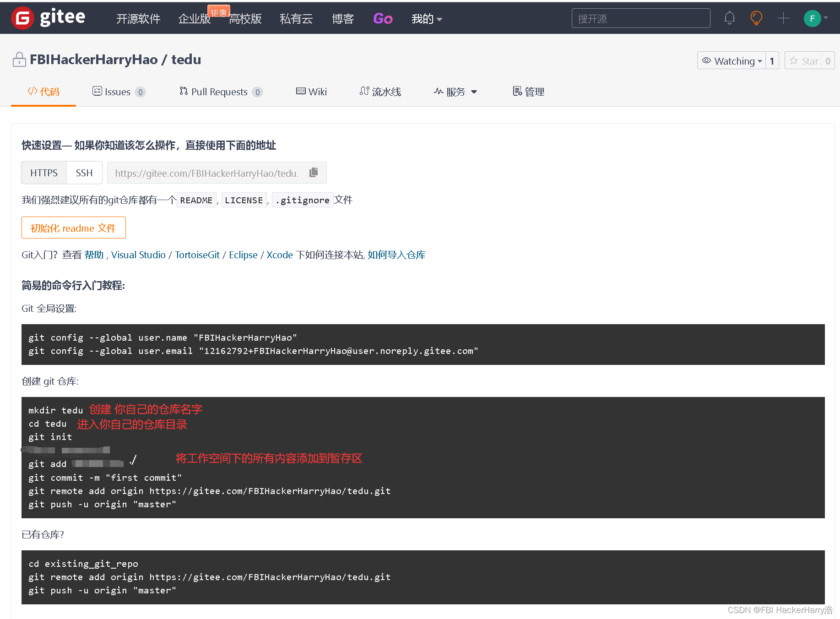
Task: Open the Wiki tab
Action: pyautogui.click(x=311, y=92)
